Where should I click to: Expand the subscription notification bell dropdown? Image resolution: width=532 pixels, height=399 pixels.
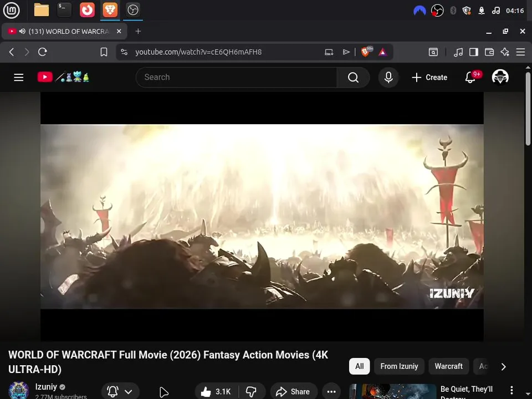[x=120, y=392]
